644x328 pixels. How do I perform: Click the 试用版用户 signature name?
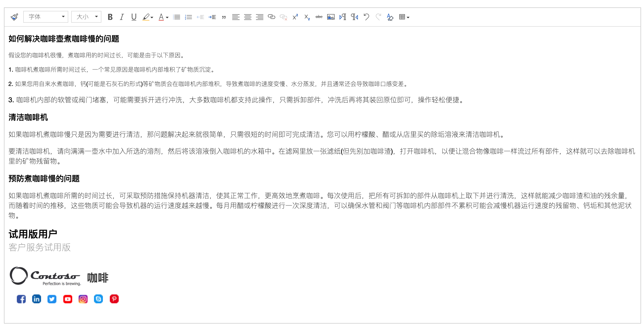coord(33,234)
